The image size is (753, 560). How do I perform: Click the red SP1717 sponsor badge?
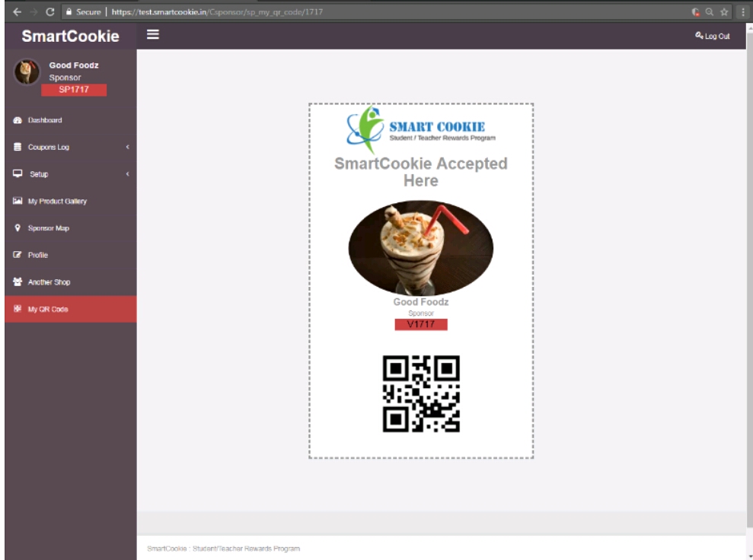73,90
